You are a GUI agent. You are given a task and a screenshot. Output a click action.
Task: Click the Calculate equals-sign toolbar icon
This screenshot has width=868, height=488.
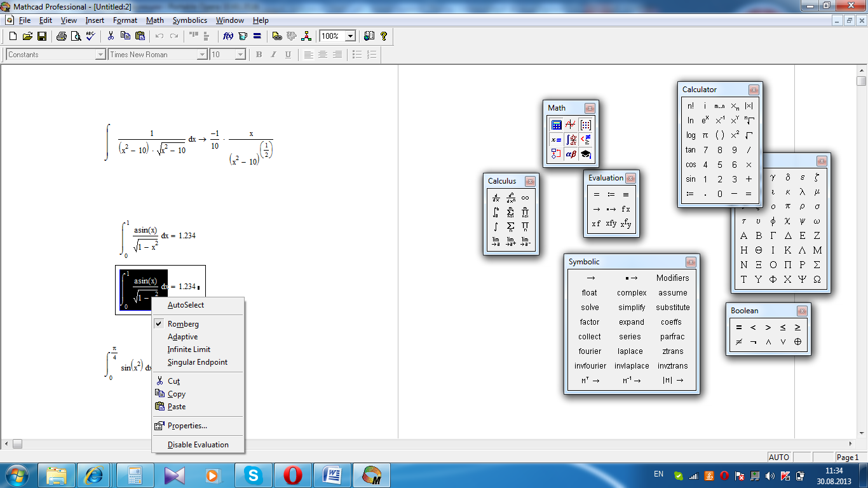(257, 36)
